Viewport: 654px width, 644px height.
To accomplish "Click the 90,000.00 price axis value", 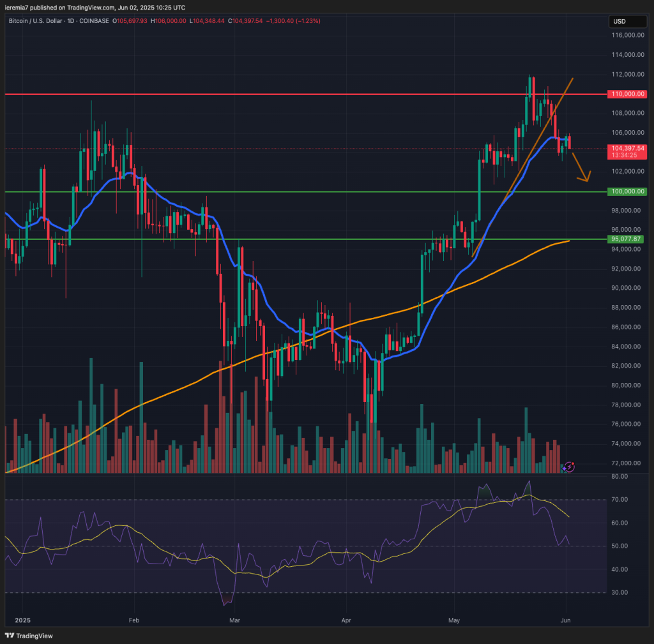I will point(626,288).
